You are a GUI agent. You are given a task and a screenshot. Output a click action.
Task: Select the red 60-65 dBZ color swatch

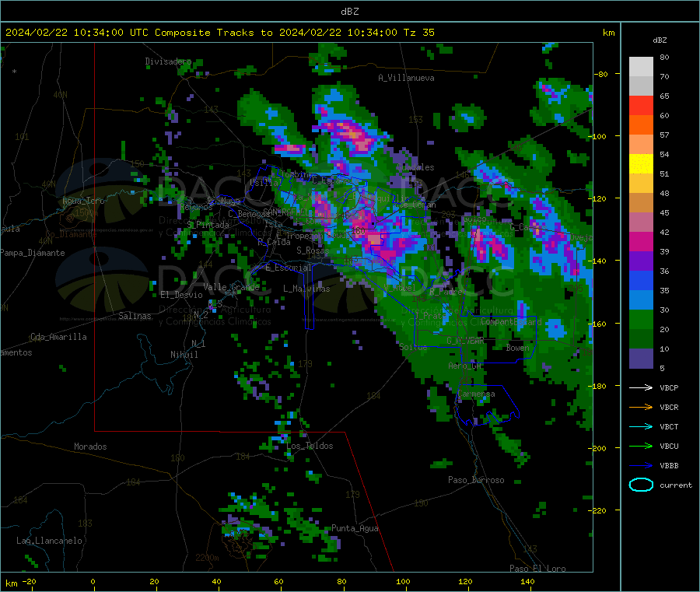[x=641, y=105]
